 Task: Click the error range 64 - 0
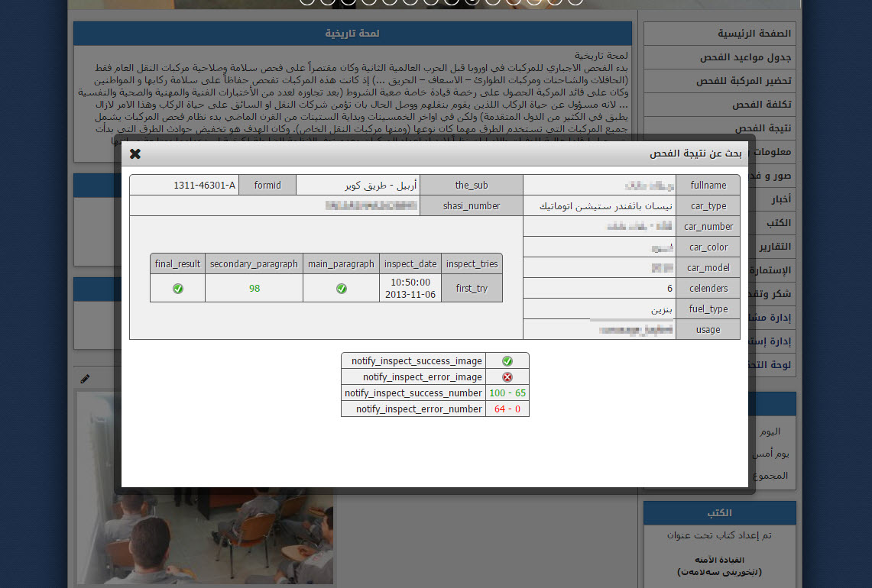[507, 409]
